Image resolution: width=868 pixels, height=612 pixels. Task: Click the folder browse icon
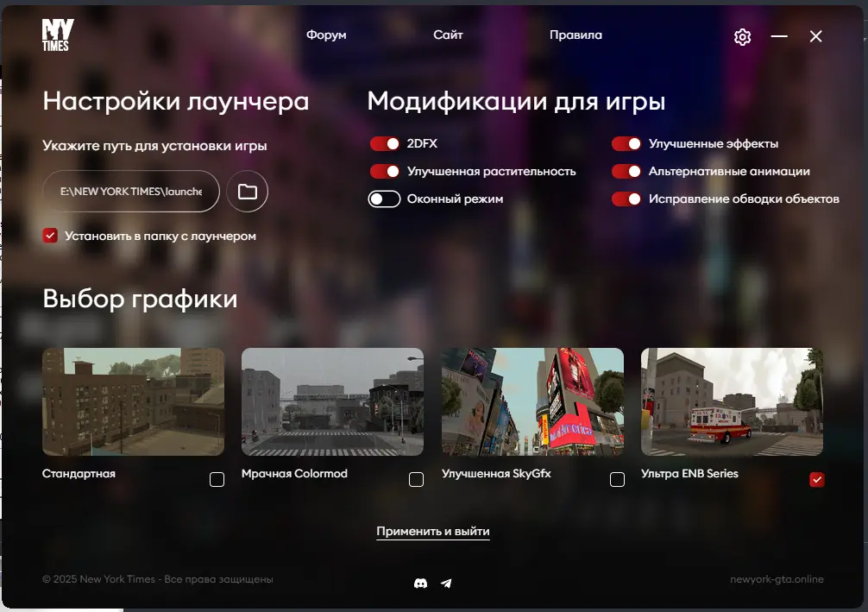coord(248,192)
